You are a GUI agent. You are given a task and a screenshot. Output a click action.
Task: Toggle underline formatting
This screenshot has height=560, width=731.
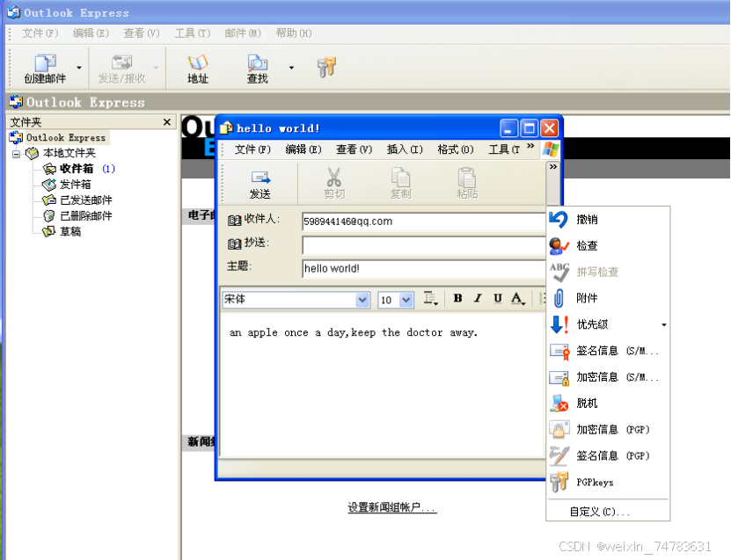pyautogui.click(x=498, y=298)
